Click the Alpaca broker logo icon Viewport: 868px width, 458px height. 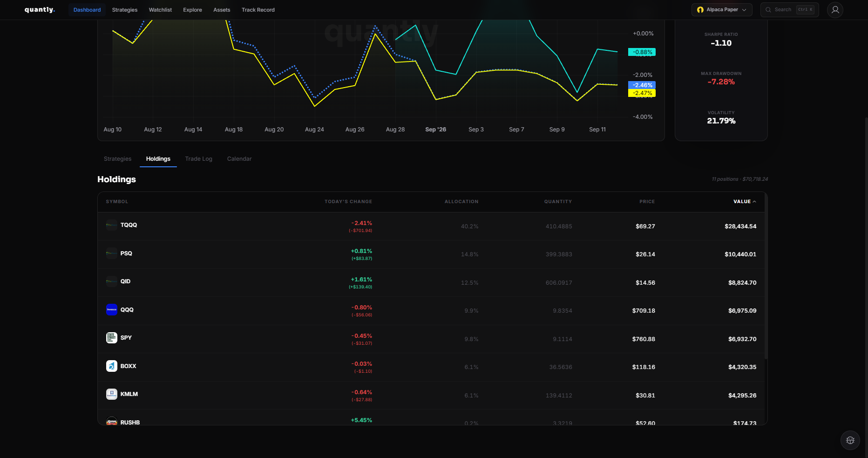click(x=700, y=10)
